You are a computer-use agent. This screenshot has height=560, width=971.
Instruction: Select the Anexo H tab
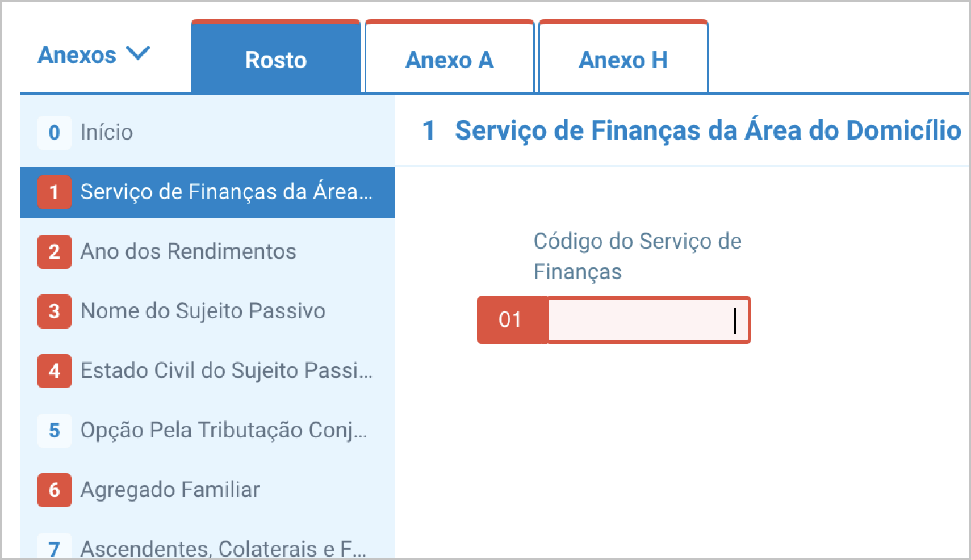click(623, 60)
